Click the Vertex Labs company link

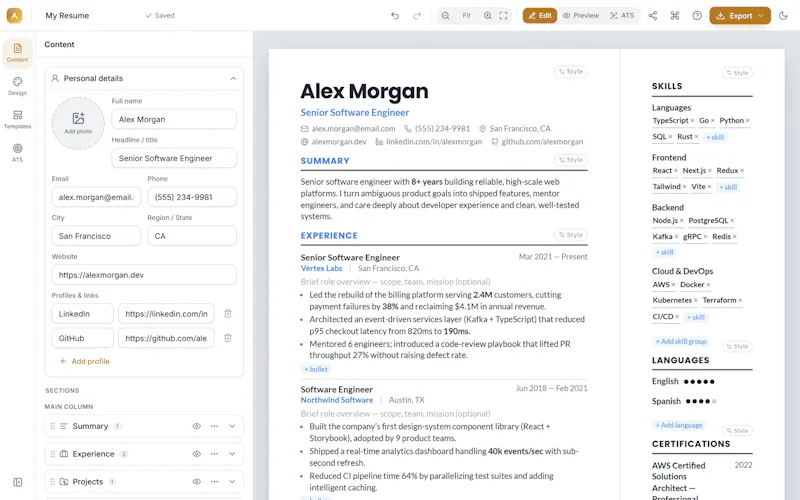[x=321, y=268]
